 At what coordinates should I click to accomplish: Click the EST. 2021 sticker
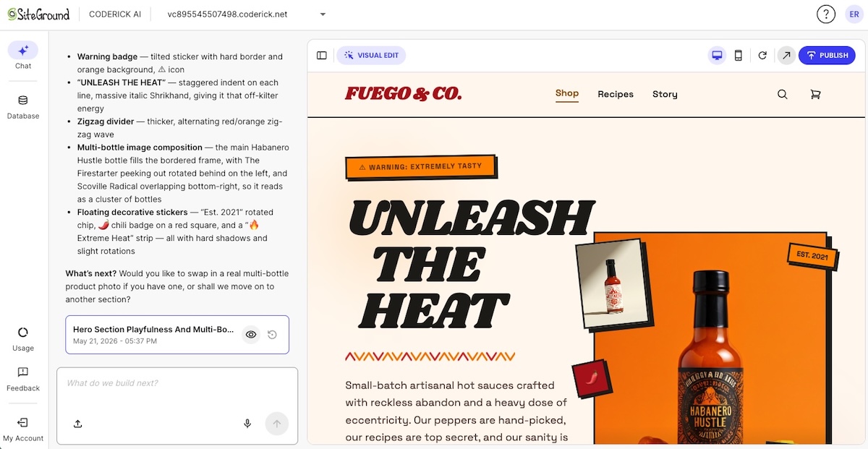812,256
